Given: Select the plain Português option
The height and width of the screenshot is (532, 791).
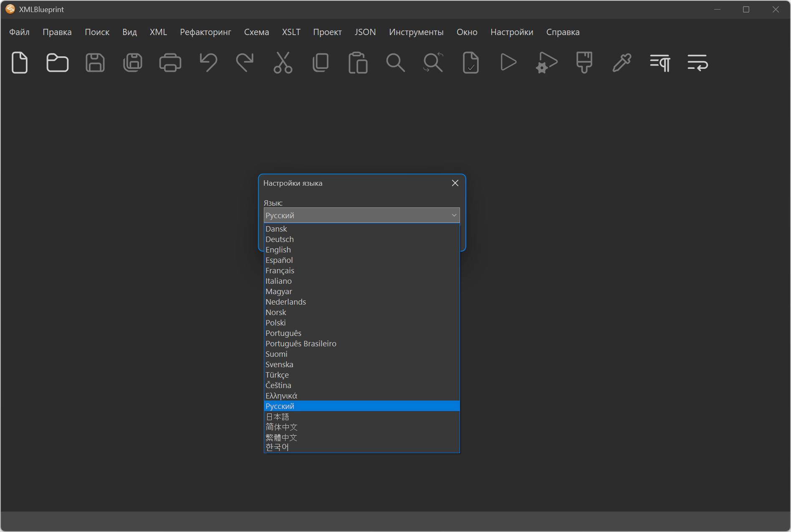Looking at the screenshot, I should [x=361, y=333].
